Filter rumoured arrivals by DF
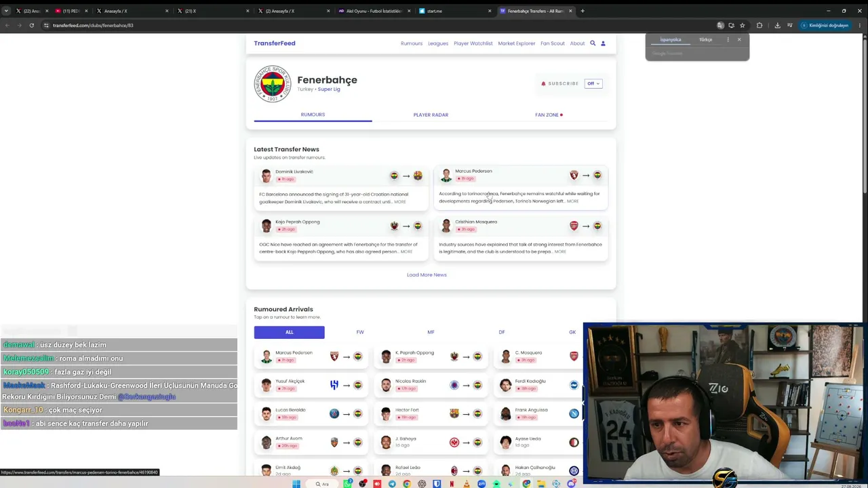Screen dimensions: 868x488 [502, 332]
